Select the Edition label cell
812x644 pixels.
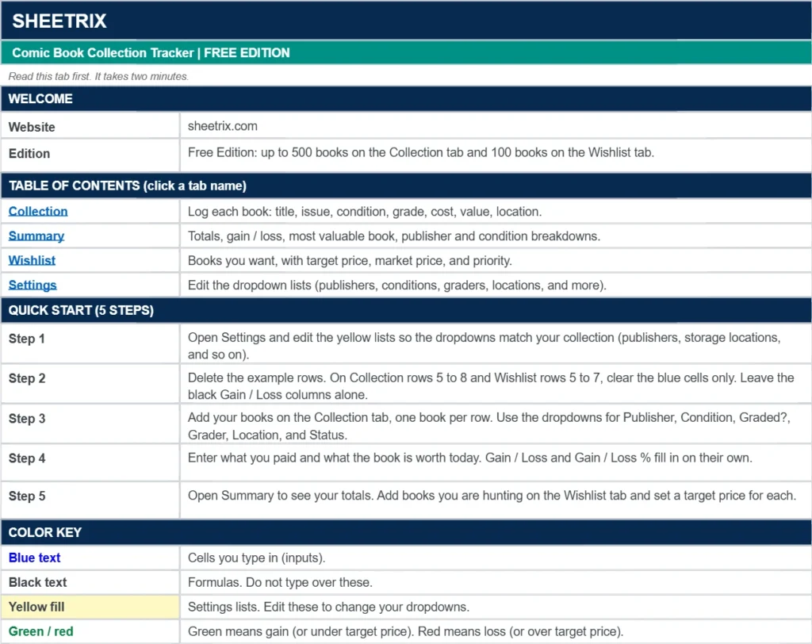90,155
